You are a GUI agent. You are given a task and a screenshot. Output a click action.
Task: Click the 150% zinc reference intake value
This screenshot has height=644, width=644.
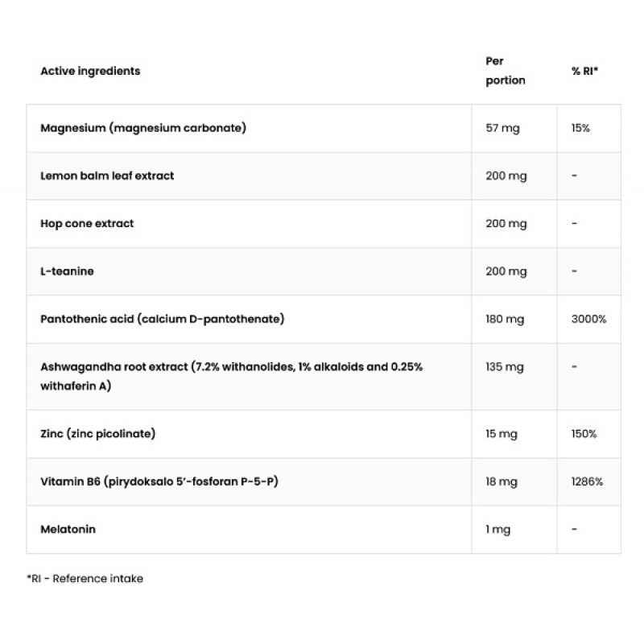point(584,434)
